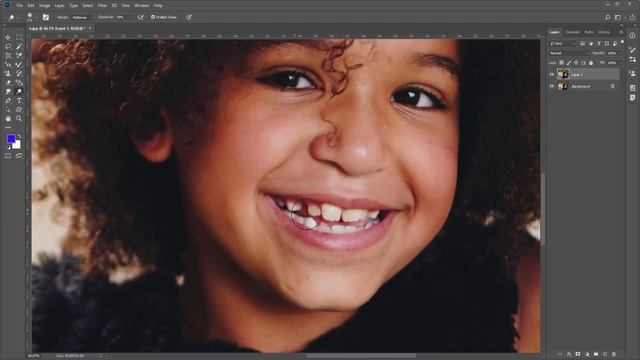Select the Spot Healing Brush tool

click(8, 64)
